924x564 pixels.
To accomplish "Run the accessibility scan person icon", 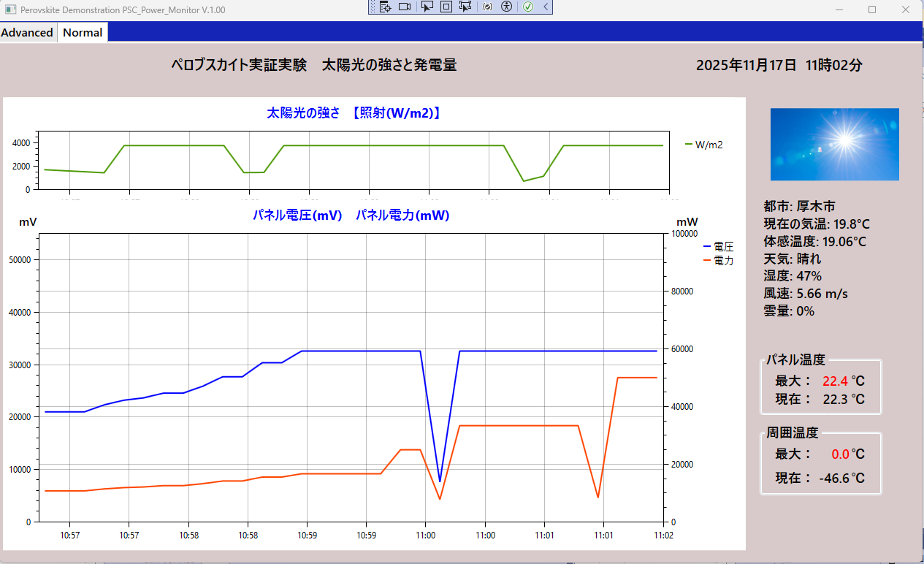I will tap(505, 7).
